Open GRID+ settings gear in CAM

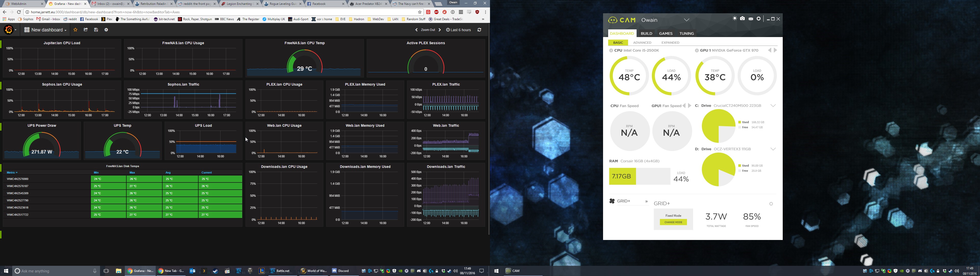771,204
